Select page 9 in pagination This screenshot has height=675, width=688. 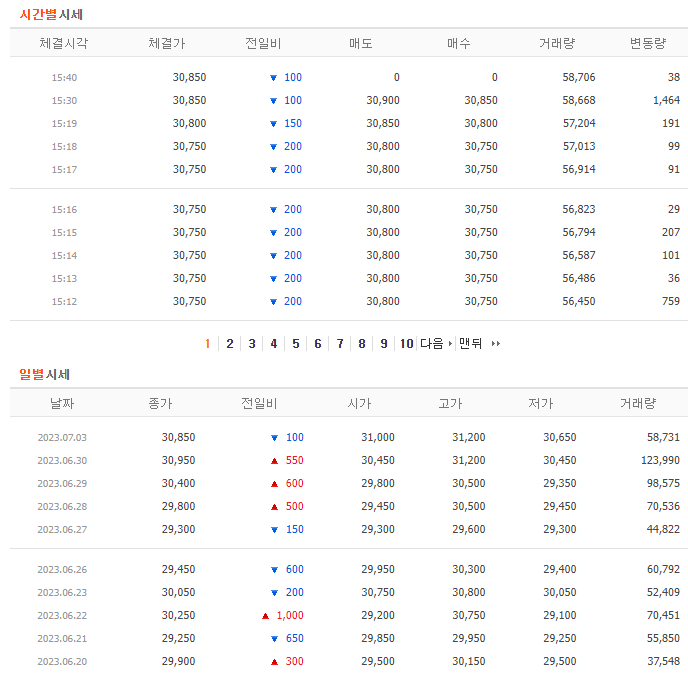coord(384,344)
